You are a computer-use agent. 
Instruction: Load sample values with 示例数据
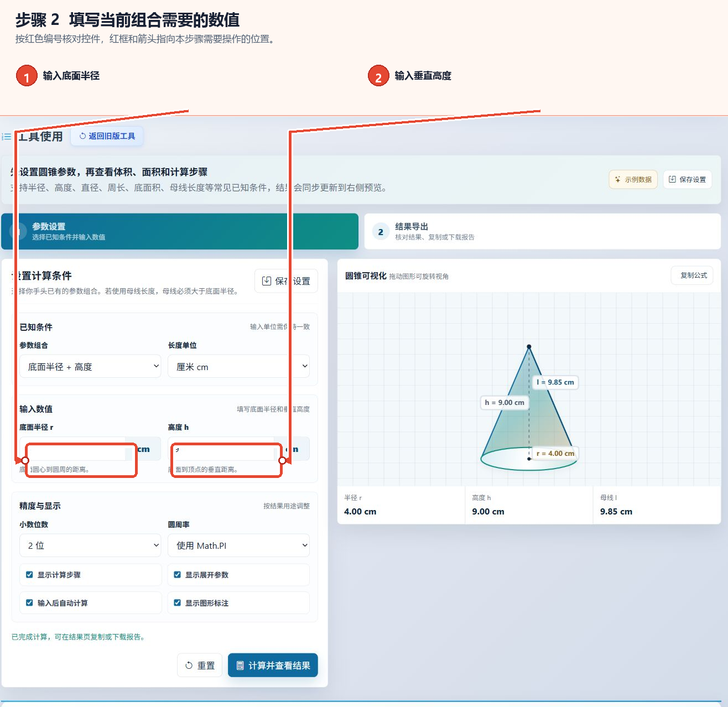[633, 179]
